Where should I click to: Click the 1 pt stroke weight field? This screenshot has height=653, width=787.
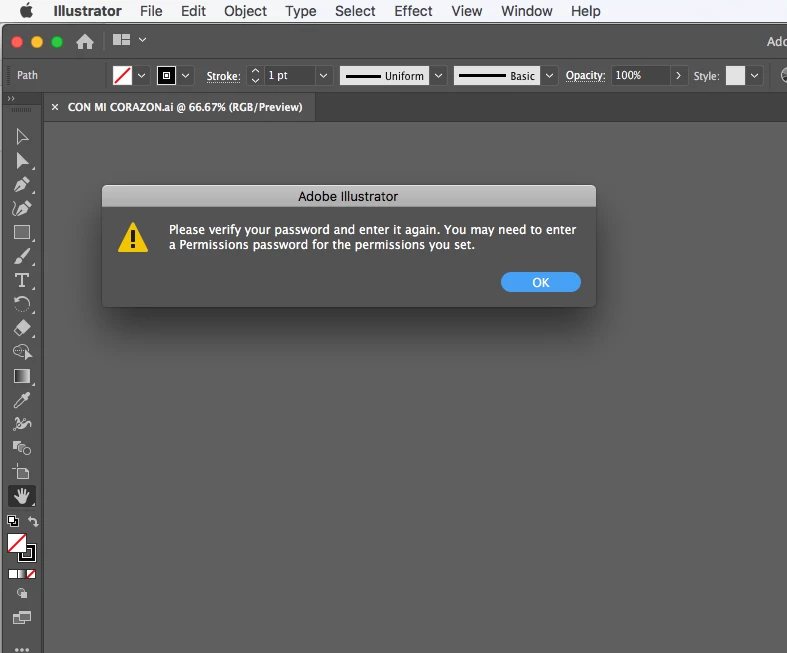point(290,76)
